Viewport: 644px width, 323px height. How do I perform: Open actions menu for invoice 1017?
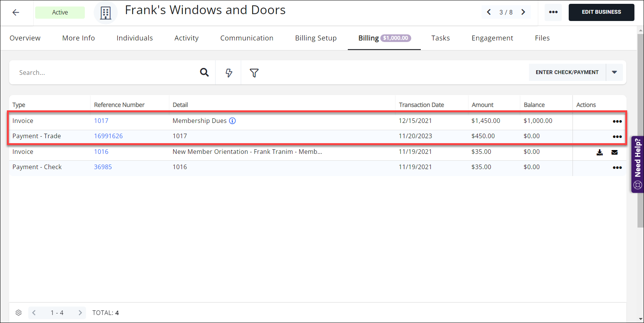[x=617, y=121]
